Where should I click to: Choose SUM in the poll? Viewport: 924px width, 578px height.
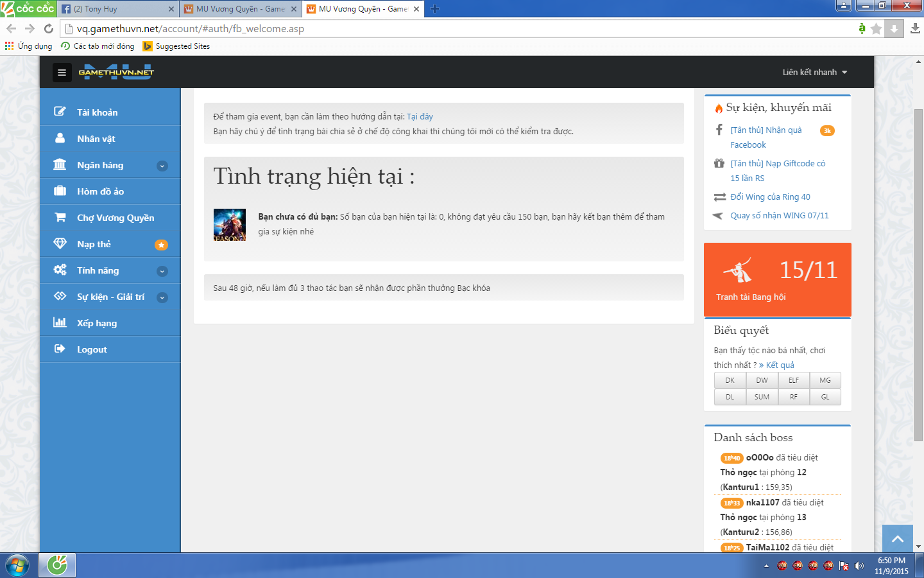762,397
